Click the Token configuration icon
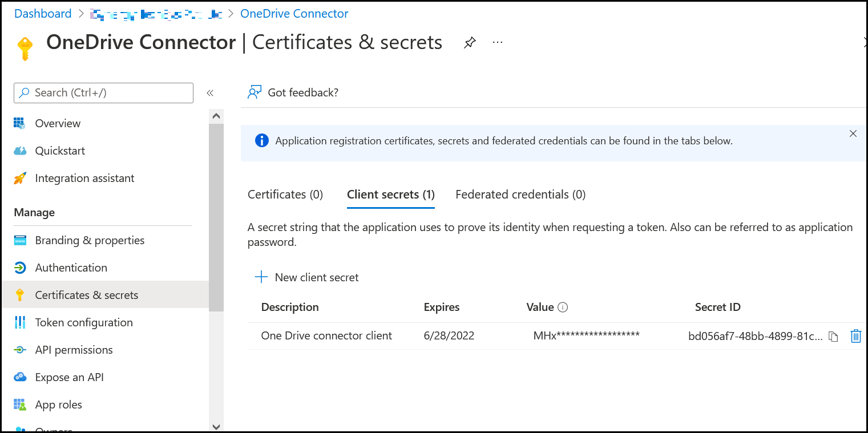The image size is (868, 433). (x=20, y=322)
